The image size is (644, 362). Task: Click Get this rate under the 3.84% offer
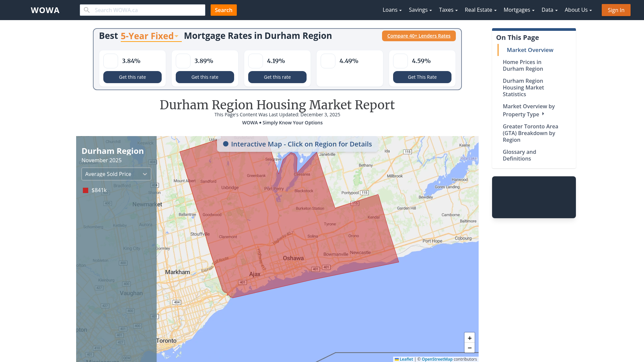click(x=132, y=77)
